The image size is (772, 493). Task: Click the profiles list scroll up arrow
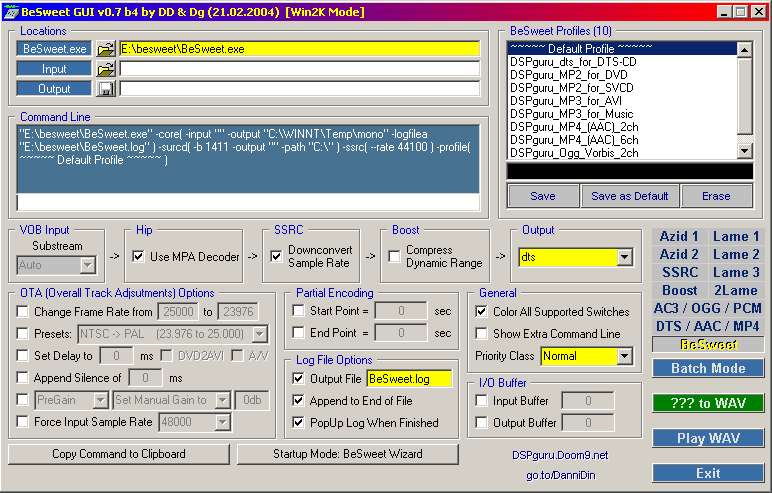(x=744, y=49)
